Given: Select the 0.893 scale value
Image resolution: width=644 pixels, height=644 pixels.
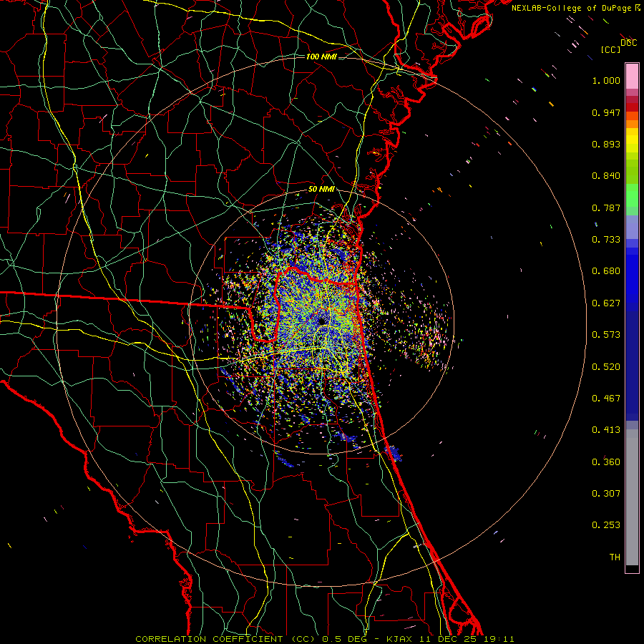Looking at the screenshot, I should coord(606,144).
